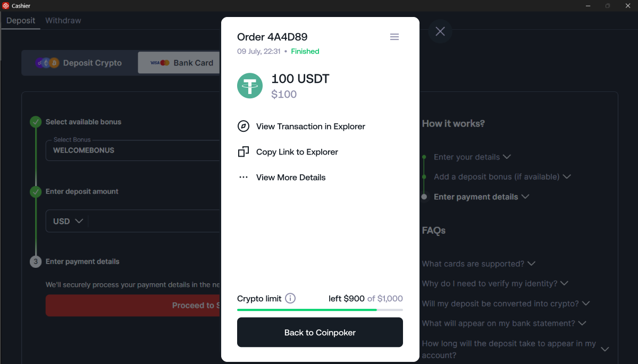638x364 pixels.
Task: Click the compass icon for Explorer
Action: [244, 126]
